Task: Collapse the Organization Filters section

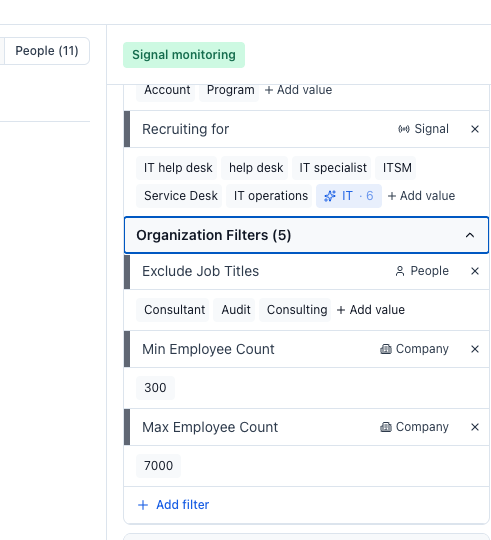Action: pos(470,235)
